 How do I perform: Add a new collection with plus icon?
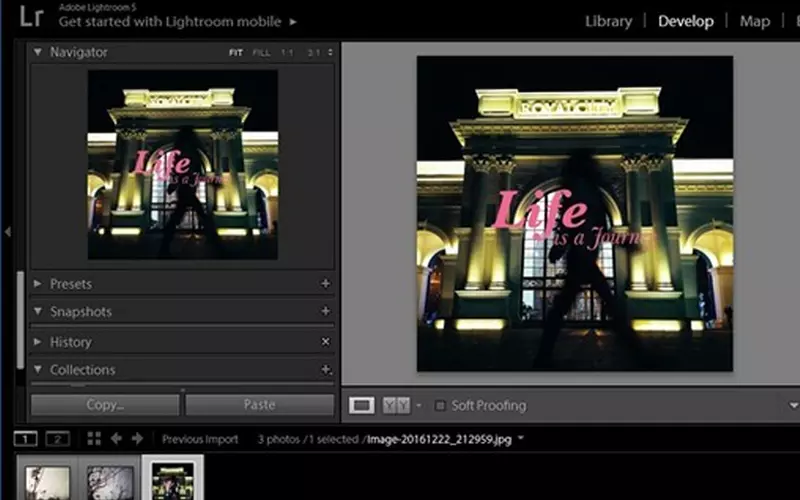click(326, 369)
